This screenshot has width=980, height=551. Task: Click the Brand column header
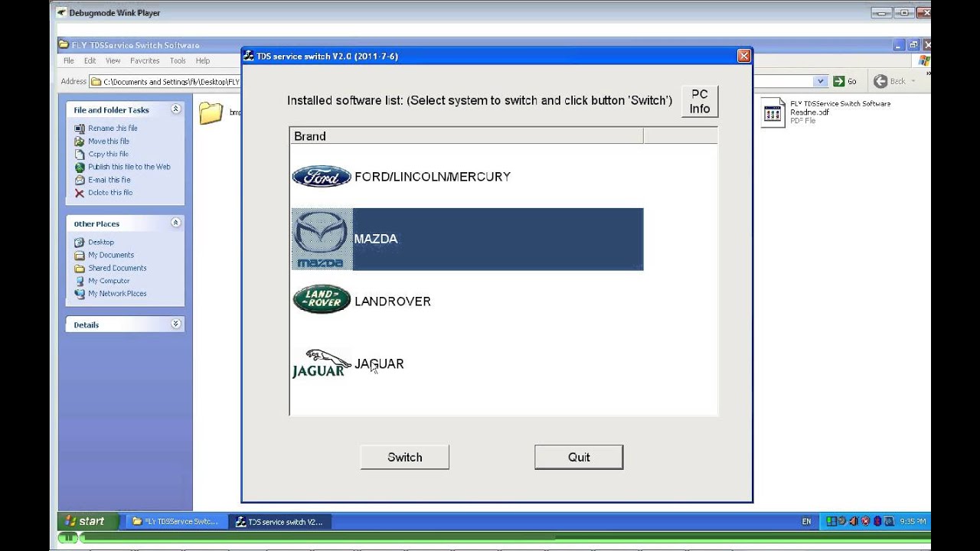[467, 136]
